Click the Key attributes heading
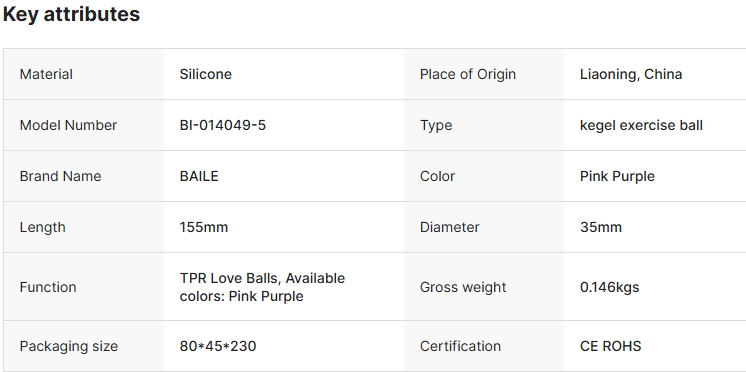 71,14
